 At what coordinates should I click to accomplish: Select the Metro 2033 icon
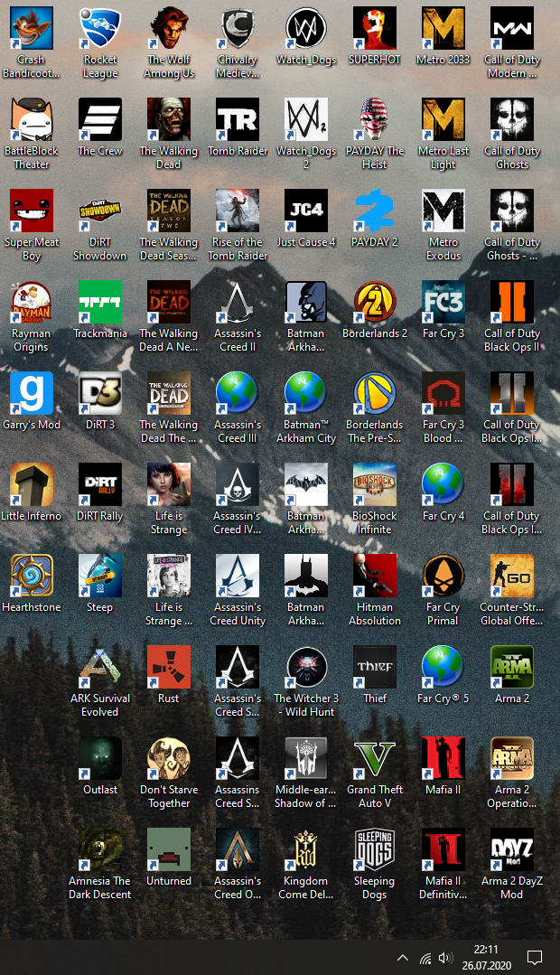click(443, 28)
